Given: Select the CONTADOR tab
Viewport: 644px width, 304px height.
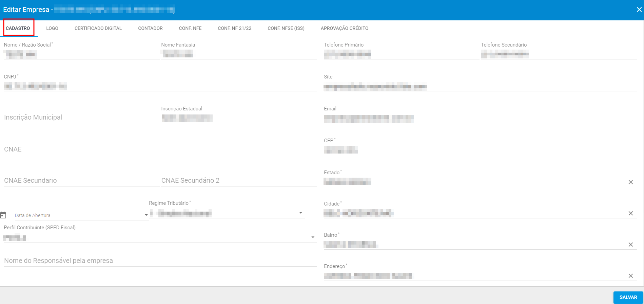Looking at the screenshot, I should (x=150, y=28).
